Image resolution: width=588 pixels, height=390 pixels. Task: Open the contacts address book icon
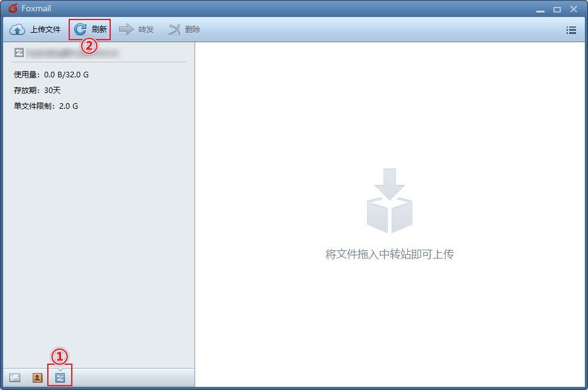pyautogui.click(x=37, y=377)
